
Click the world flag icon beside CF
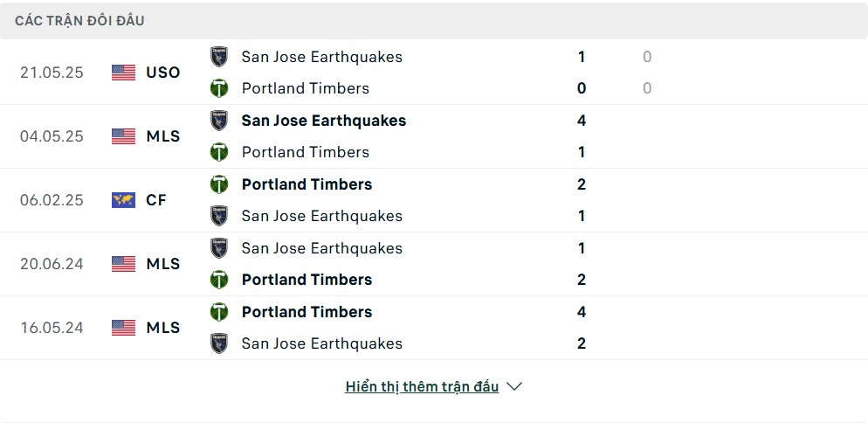coord(123,200)
